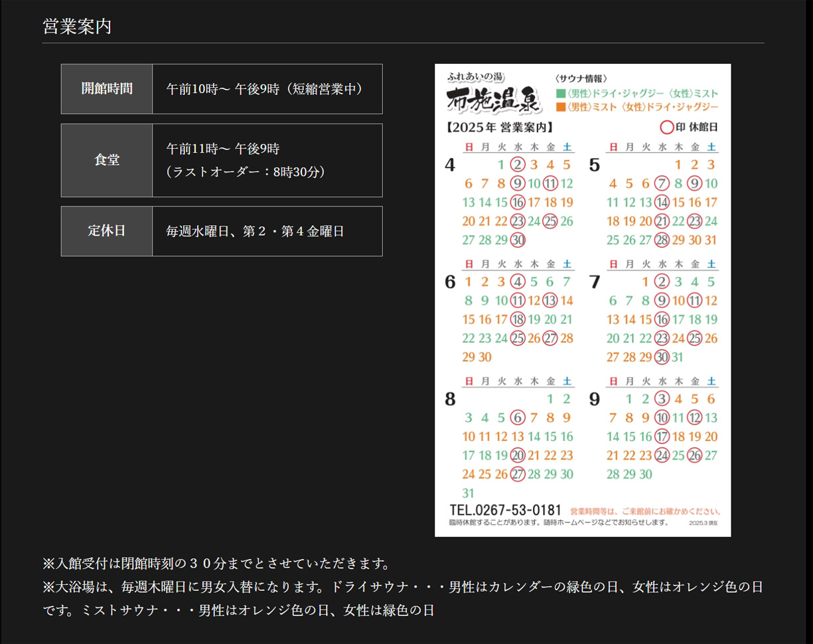Click the 開館時間 header cell
This screenshot has width=813, height=644.
point(107,89)
